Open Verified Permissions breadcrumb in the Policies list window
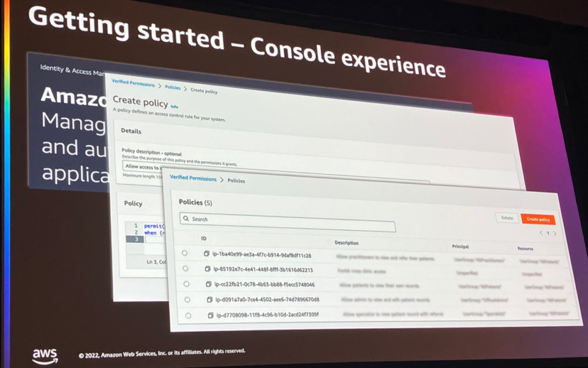Screen dimensions: 588x368 pyautogui.click(x=193, y=178)
